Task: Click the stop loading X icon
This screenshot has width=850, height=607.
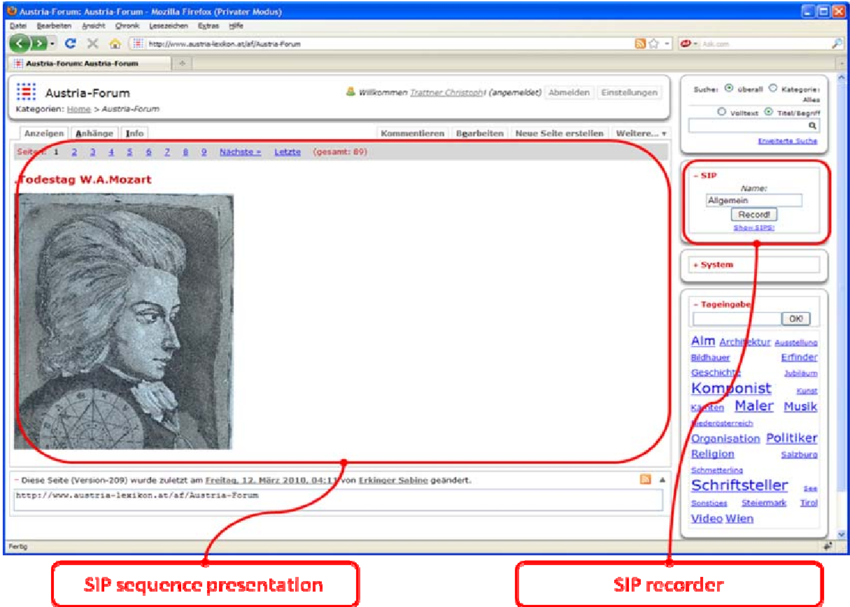Action: 92,44
